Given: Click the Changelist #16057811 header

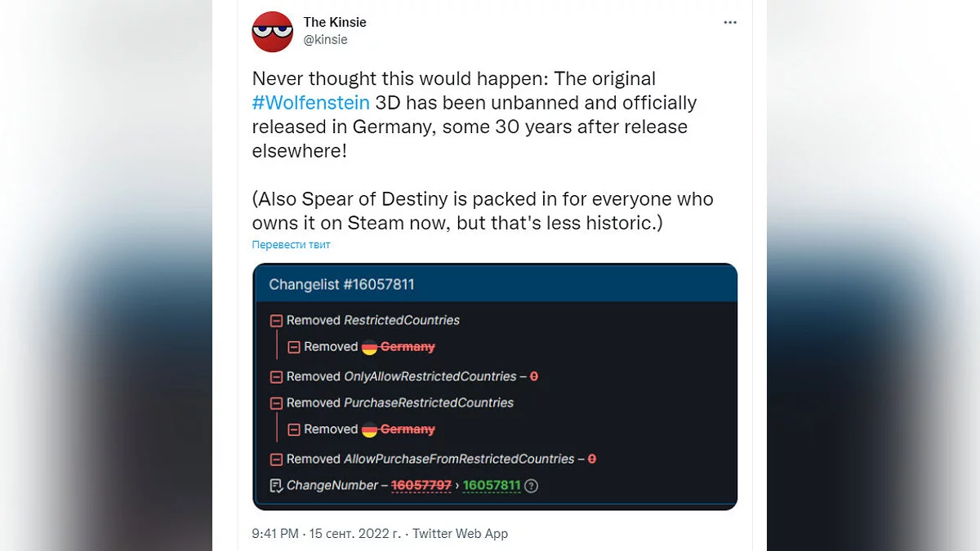Looking at the screenshot, I should [341, 285].
